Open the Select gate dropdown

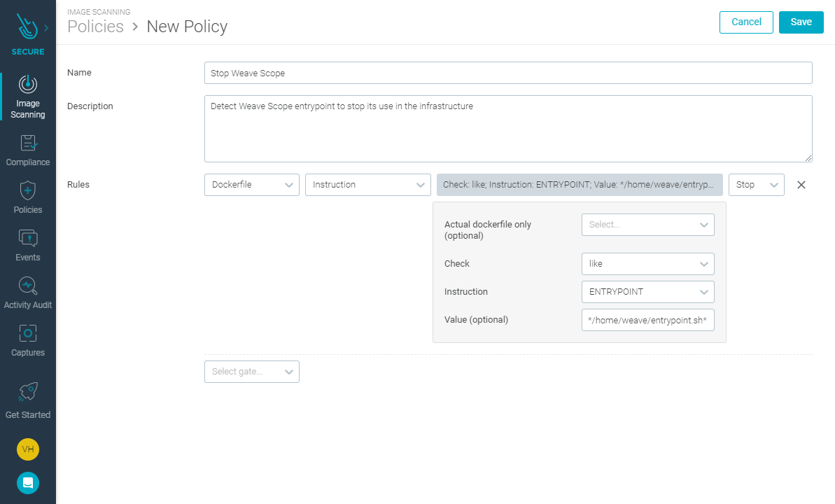click(252, 372)
